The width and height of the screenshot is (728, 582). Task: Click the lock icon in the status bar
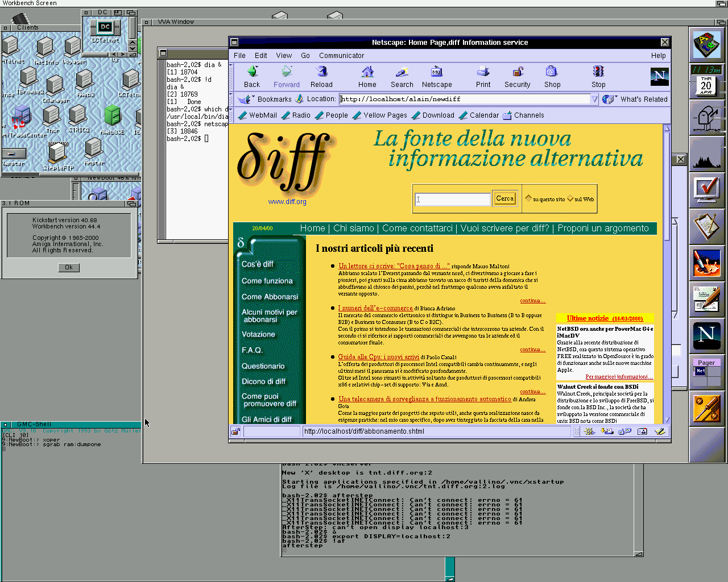[235, 431]
